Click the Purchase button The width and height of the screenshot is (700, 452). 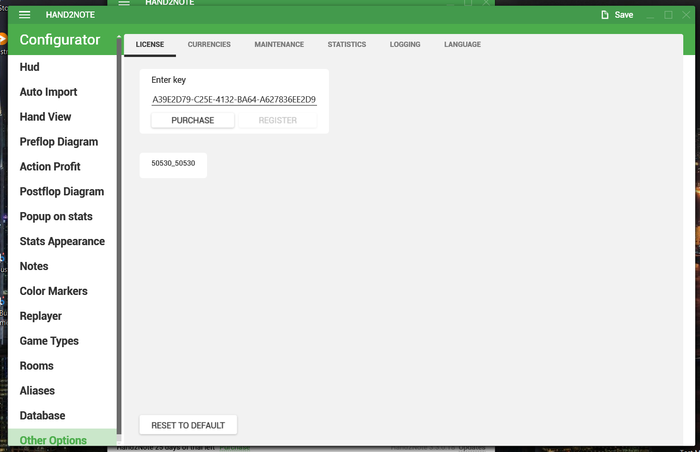[193, 120]
